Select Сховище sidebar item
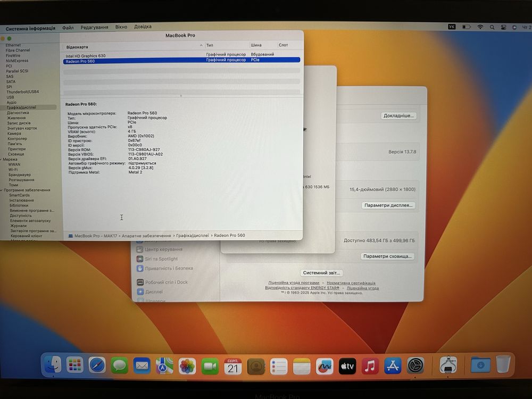The image size is (532, 399). [16, 154]
